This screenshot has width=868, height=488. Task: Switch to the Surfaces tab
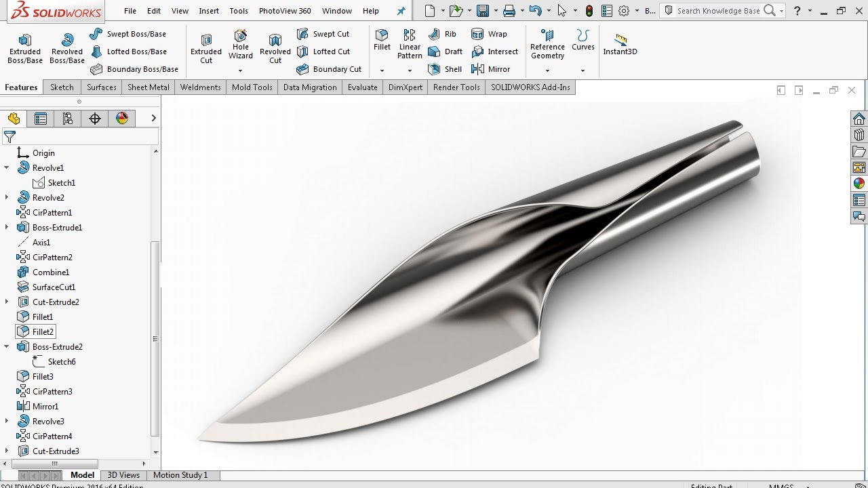(x=102, y=87)
